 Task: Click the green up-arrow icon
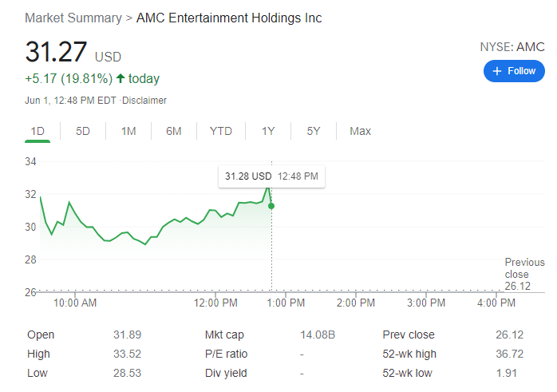point(120,78)
